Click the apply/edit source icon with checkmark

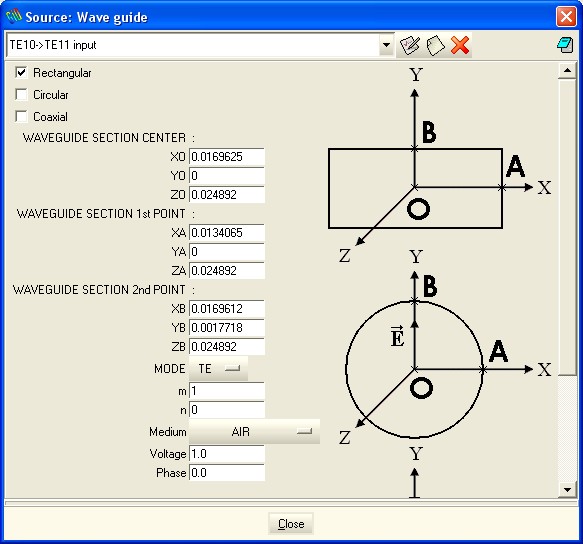[410, 45]
